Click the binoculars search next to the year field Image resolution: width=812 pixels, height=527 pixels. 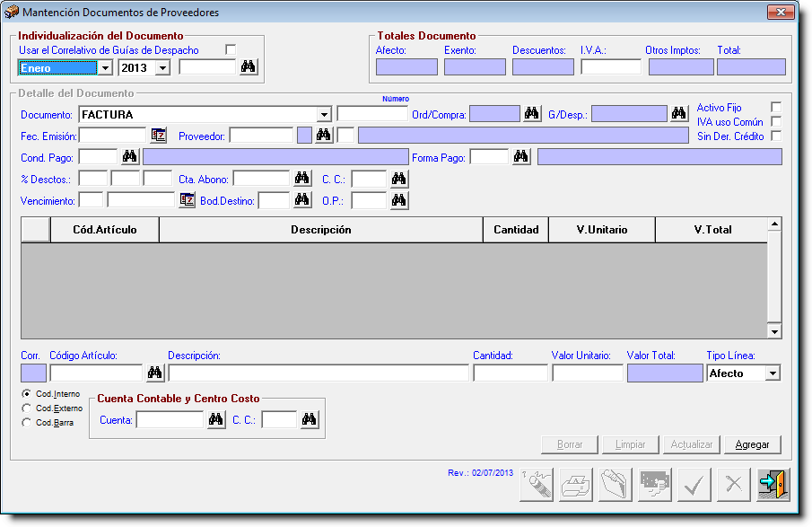(249, 66)
